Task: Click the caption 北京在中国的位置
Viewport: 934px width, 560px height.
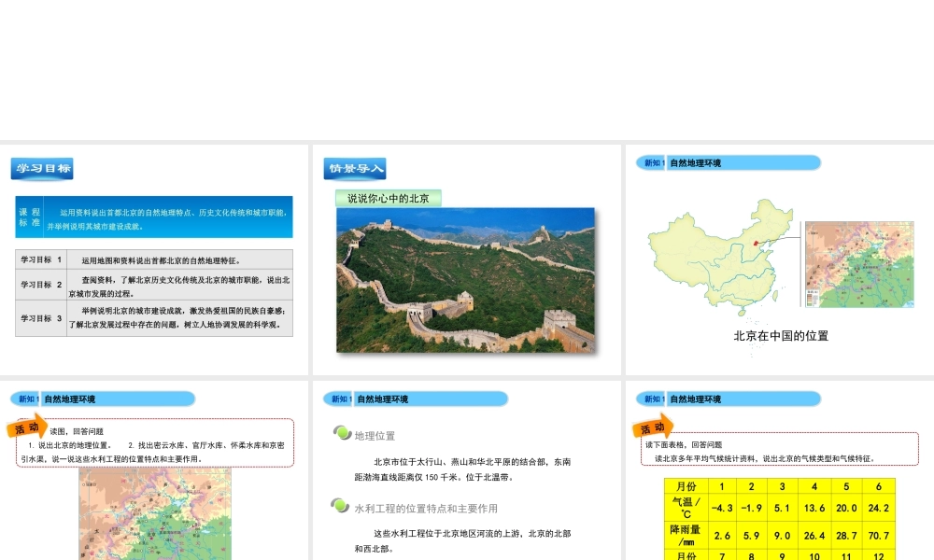Action: tap(781, 336)
